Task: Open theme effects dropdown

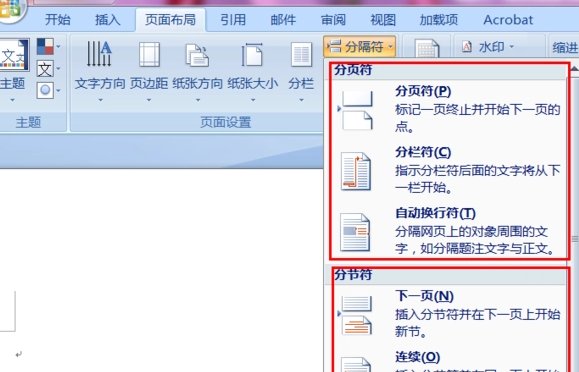Action: 49,91
